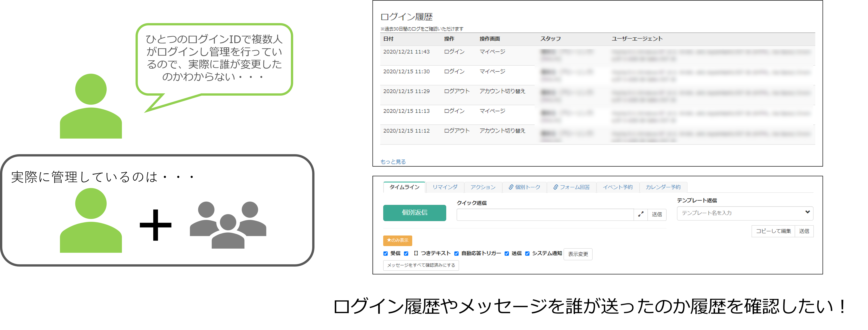Switch to the タイムライン tab

pyautogui.click(x=404, y=187)
